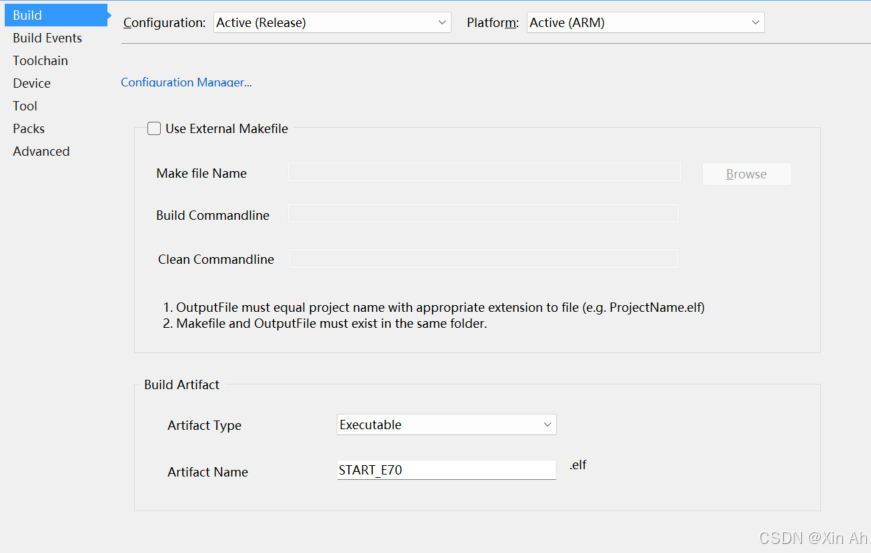Open the Build settings tab
Image resolution: width=871 pixels, height=553 pixels.
point(28,15)
